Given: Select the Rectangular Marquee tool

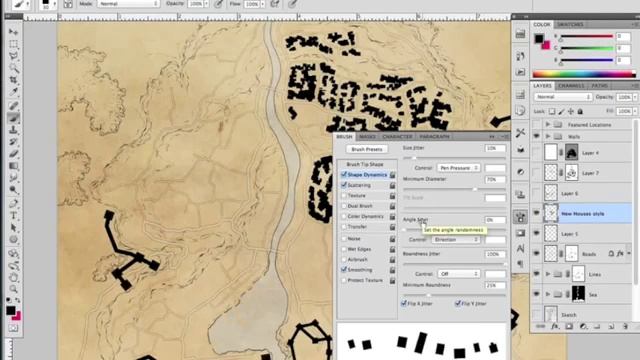Looking at the screenshot, I should [13, 44].
